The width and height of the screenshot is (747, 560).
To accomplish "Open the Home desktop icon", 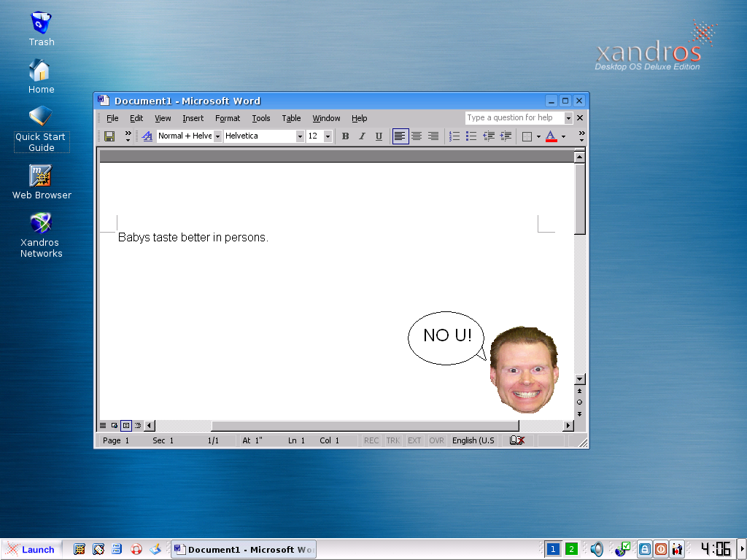I will (41, 77).
